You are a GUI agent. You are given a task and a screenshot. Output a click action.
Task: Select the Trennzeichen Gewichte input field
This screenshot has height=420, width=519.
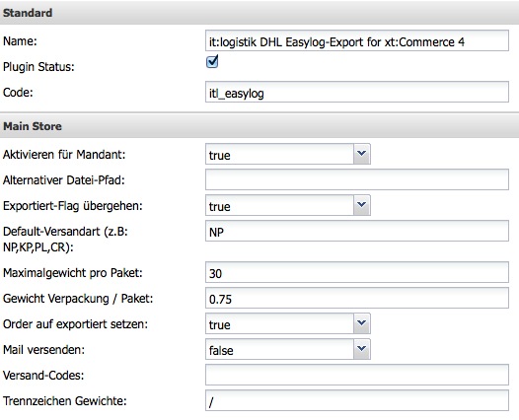tap(357, 400)
